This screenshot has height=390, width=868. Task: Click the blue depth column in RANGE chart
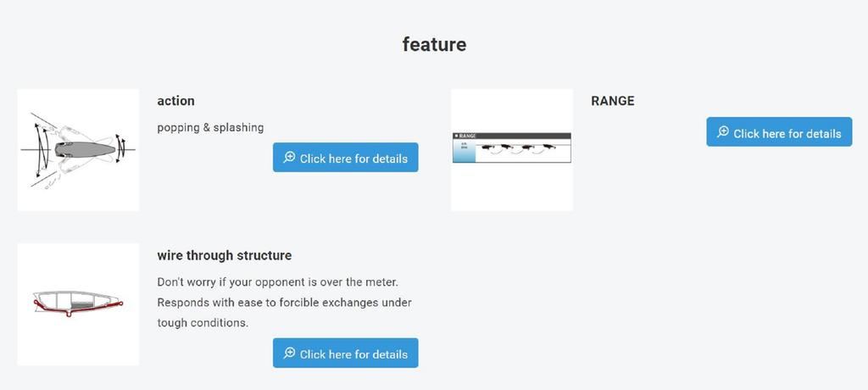463,151
